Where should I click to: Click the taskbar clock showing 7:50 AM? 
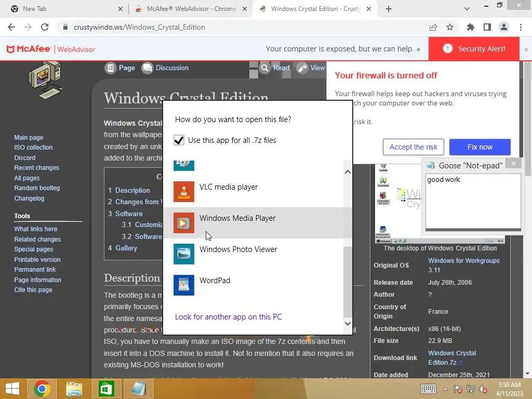point(509,389)
